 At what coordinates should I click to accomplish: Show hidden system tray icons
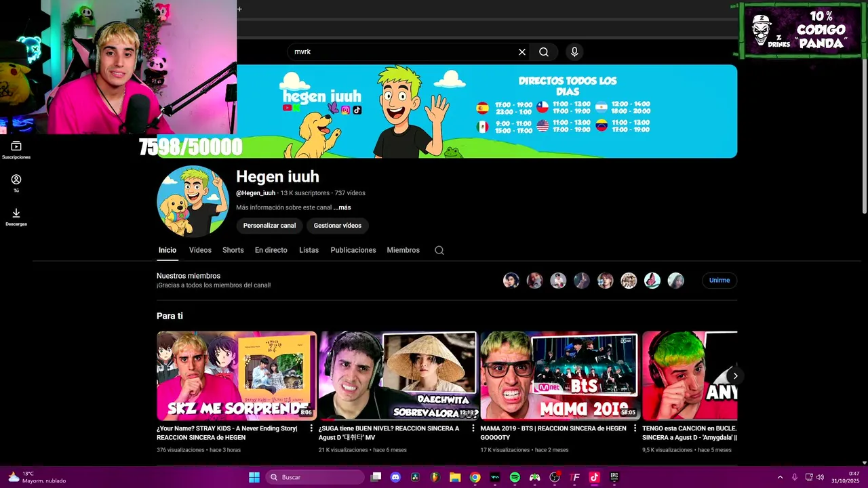pyautogui.click(x=780, y=477)
